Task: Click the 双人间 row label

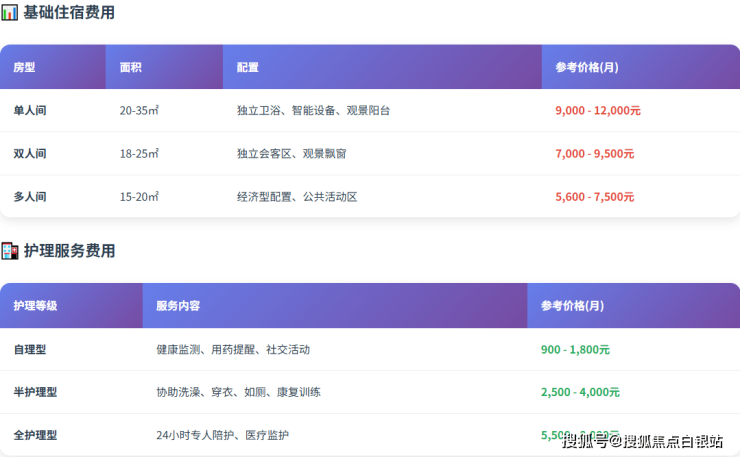Action: (30, 154)
